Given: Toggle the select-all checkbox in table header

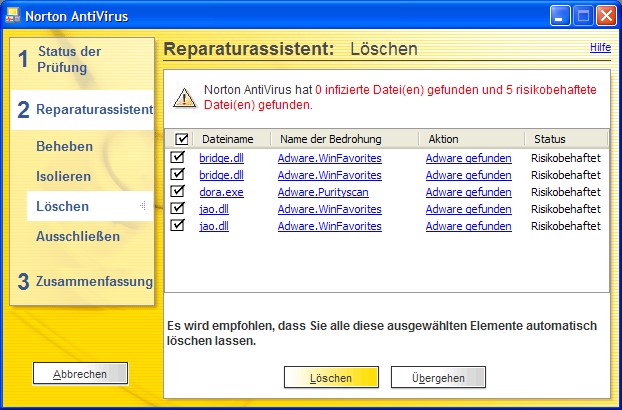Looking at the screenshot, I should (x=182, y=139).
